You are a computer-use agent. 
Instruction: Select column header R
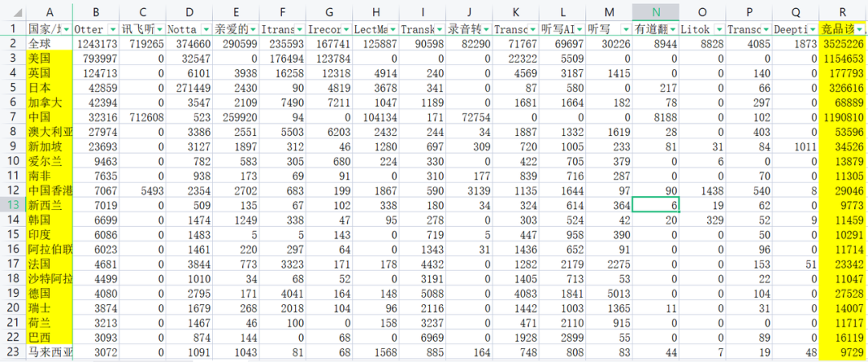coord(842,12)
